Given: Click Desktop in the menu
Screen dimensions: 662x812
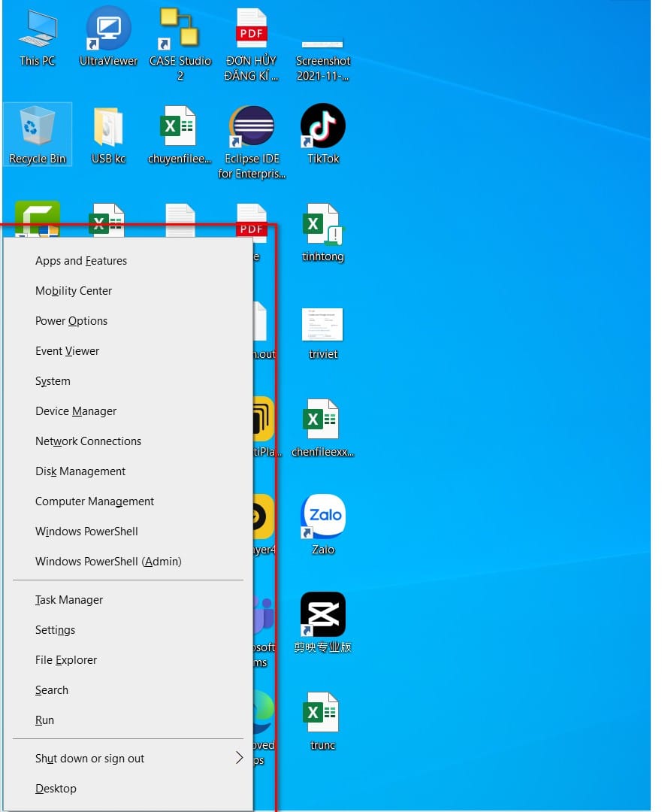Looking at the screenshot, I should (128, 788).
